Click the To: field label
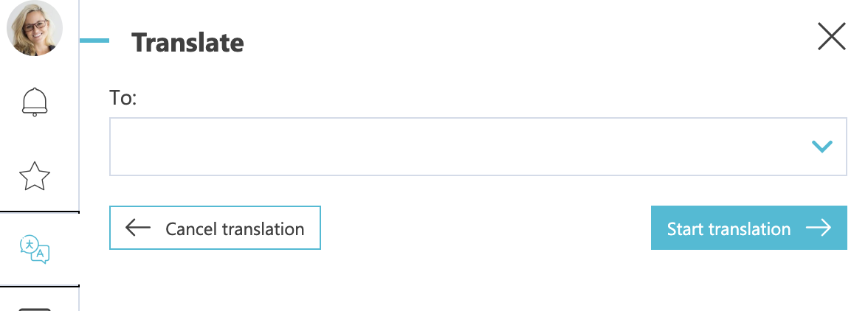 (x=123, y=98)
